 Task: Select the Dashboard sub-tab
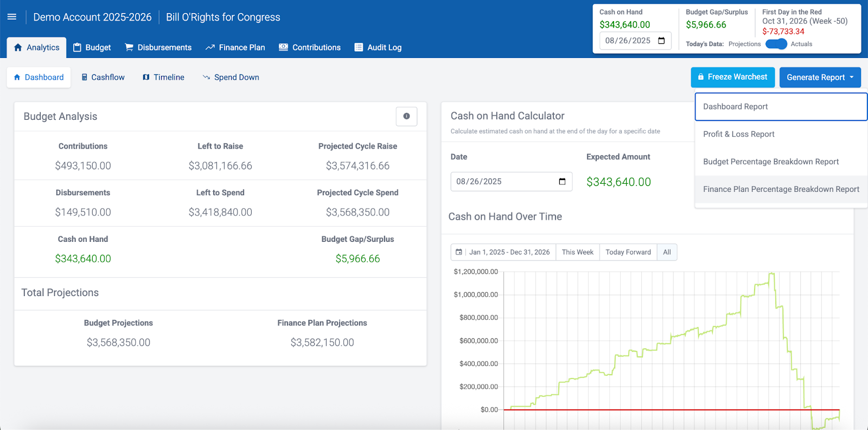39,77
